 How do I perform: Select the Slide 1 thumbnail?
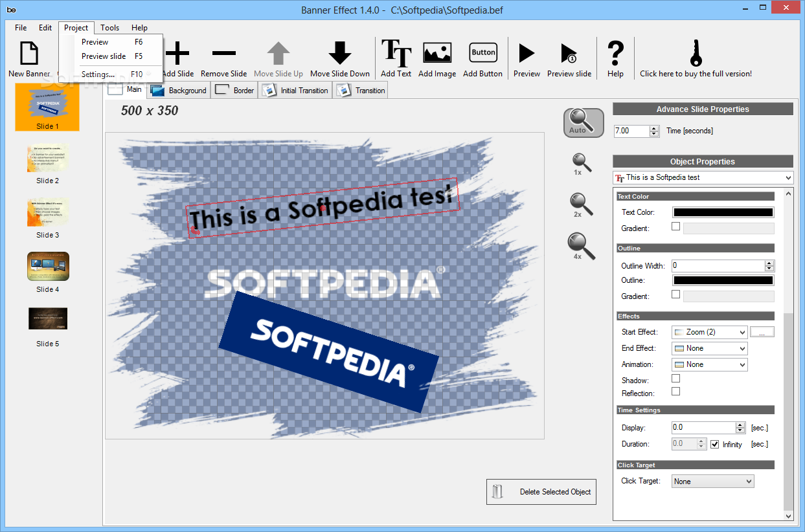[x=47, y=107]
